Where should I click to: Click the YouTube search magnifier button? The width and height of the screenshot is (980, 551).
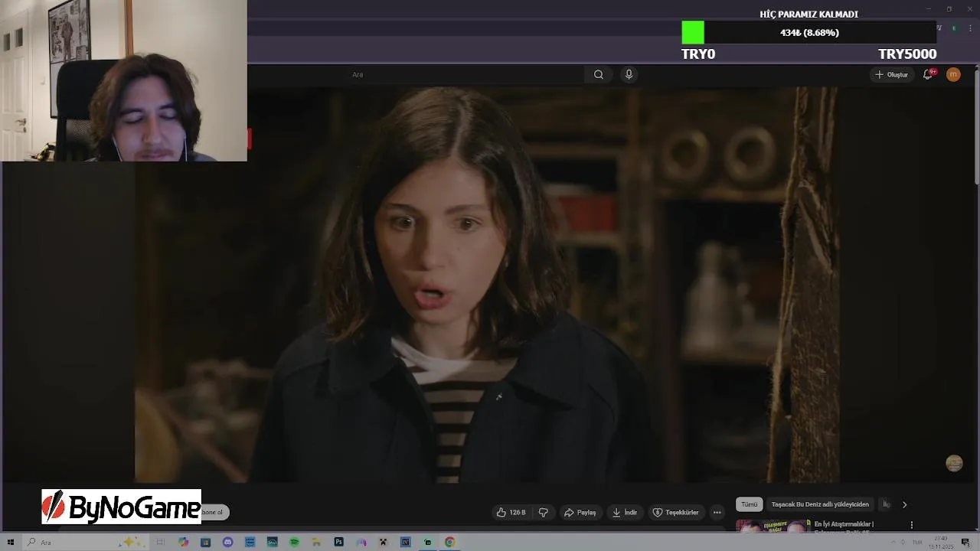coord(599,74)
